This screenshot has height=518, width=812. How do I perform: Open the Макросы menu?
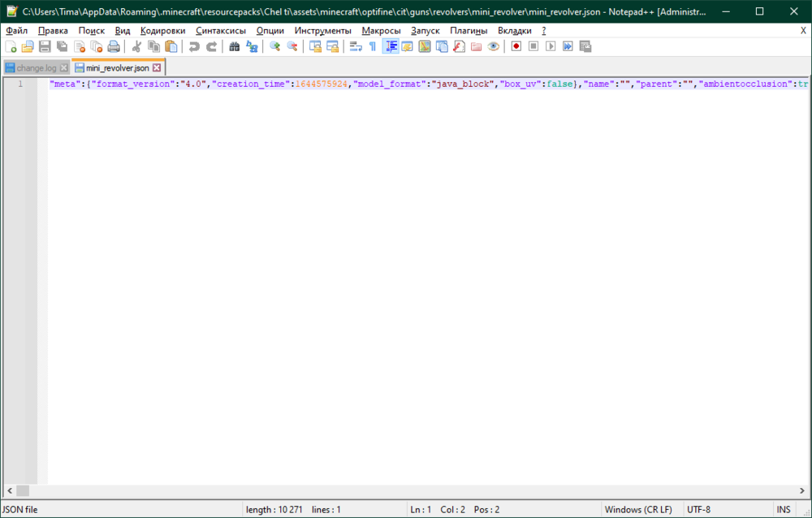[381, 31]
